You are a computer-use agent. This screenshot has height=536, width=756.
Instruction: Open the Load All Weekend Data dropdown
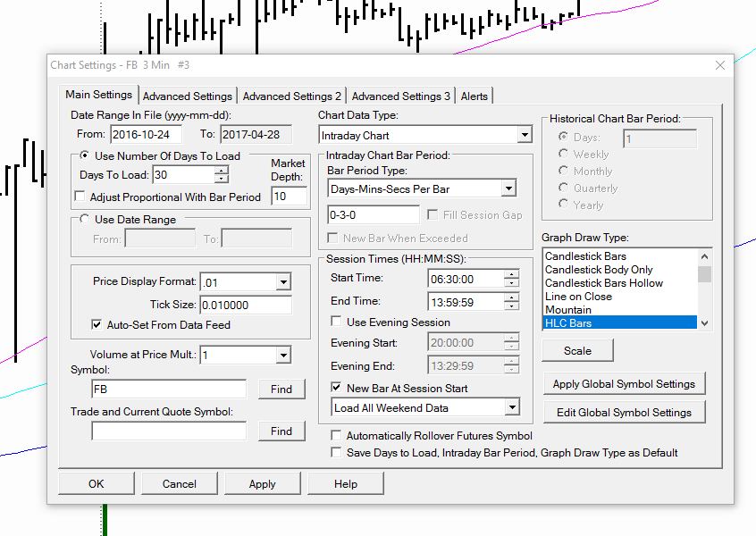(x=512, y=407)
